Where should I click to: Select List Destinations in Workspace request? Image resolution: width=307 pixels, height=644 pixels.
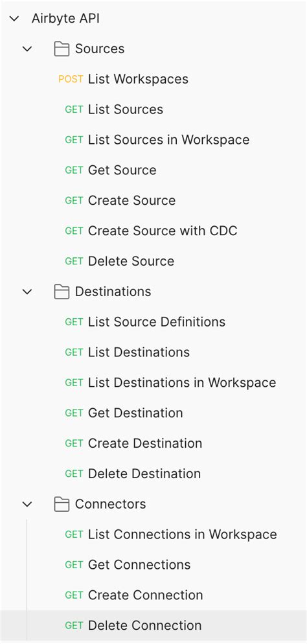(x=153, y=382)
